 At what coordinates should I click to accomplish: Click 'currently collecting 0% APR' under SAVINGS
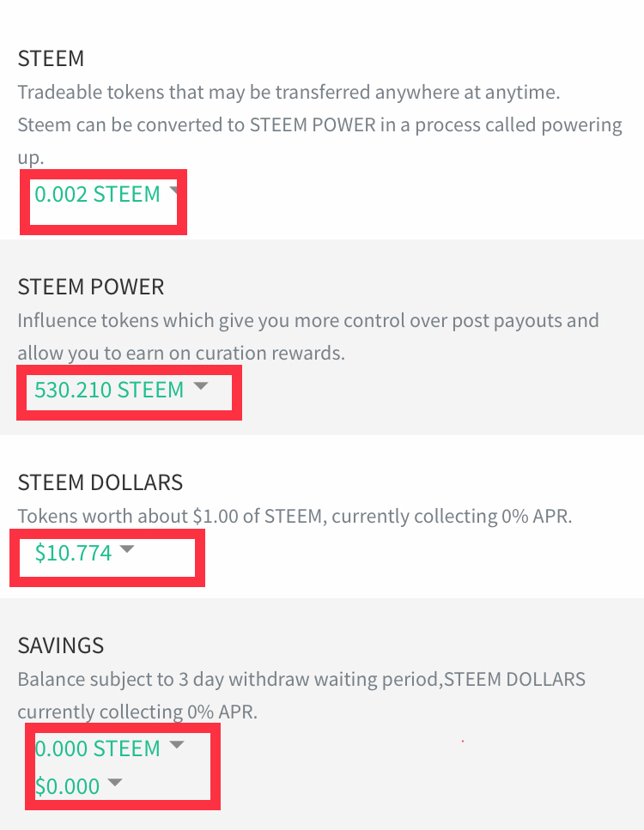pyautogui.click(x=137, y=712)
